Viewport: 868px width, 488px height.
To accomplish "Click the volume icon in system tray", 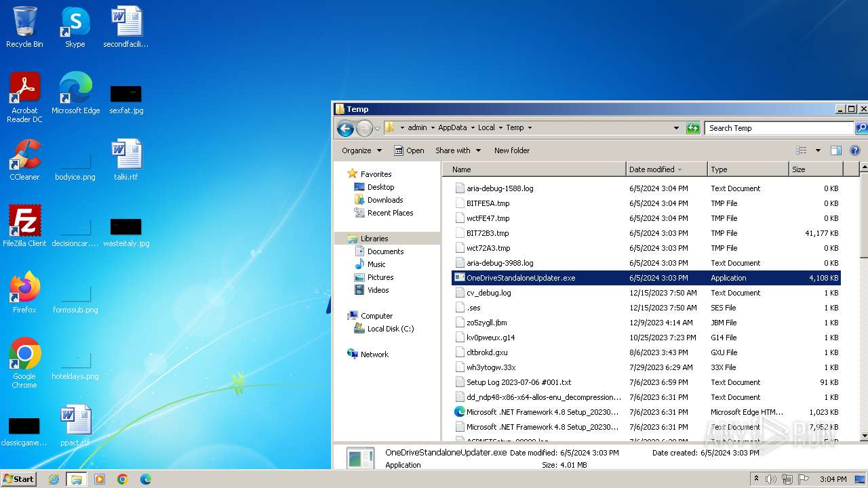I will (x=772, y=479).
